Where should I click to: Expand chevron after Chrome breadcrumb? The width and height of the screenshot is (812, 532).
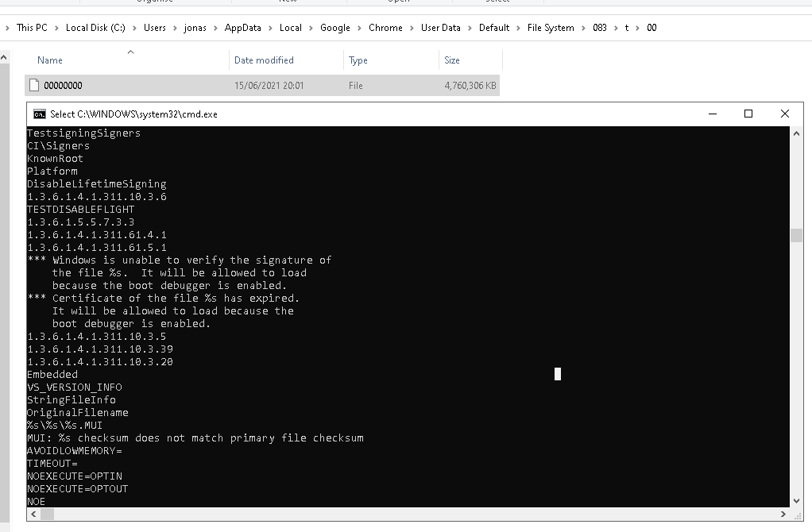(412, 28)
